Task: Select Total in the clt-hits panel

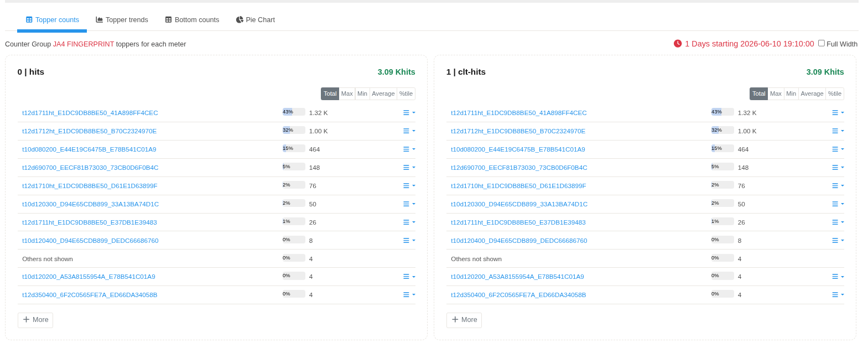Action: [759, 94]
